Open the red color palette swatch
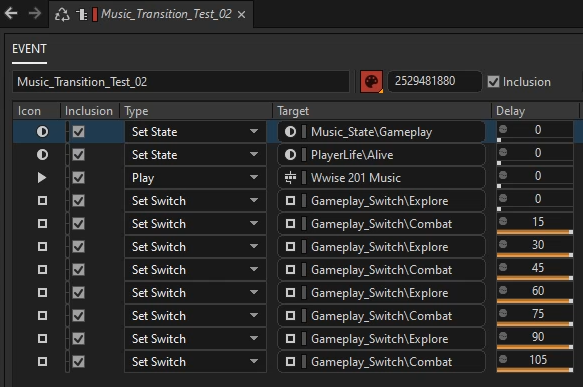 371,81
